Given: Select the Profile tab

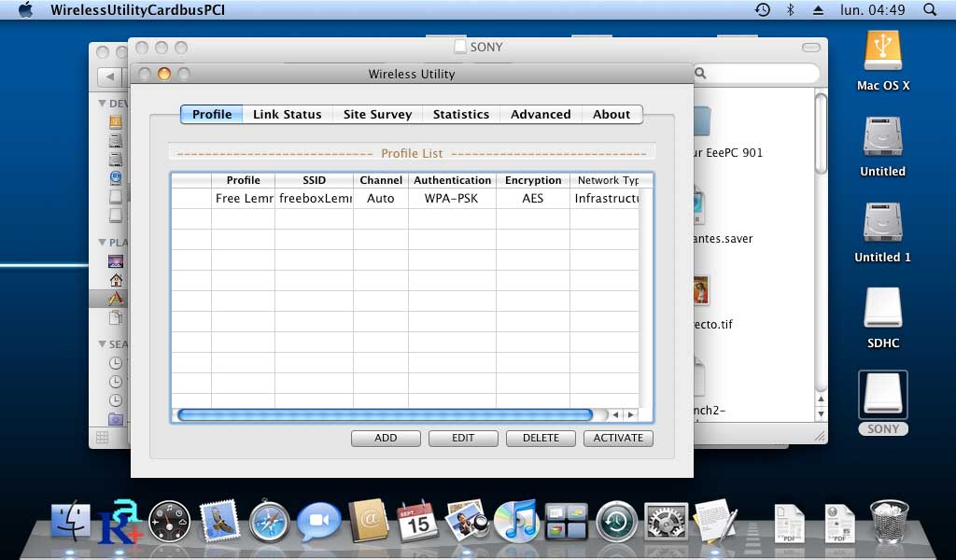Looking at the screenshot, I should [212, 115].
